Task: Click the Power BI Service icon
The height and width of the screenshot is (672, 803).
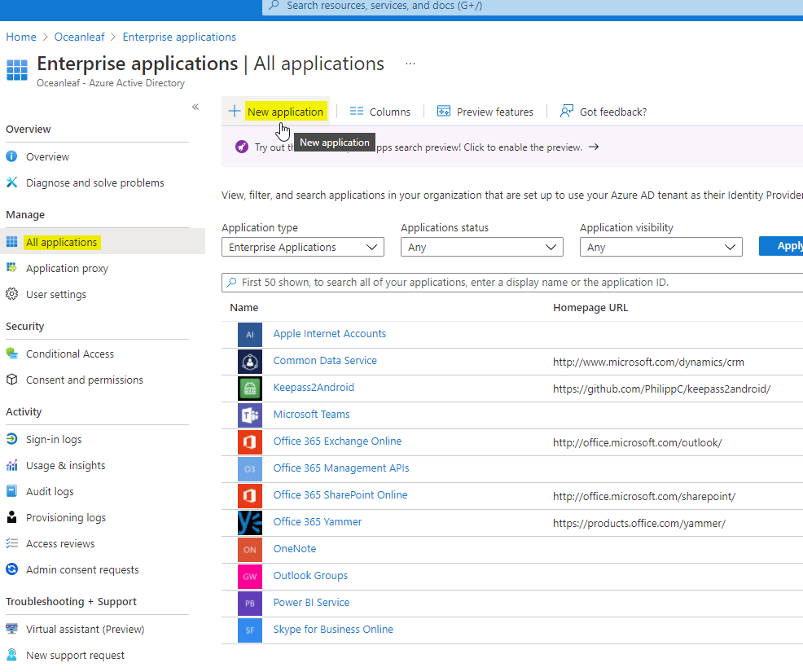Action: pos(249,604)
